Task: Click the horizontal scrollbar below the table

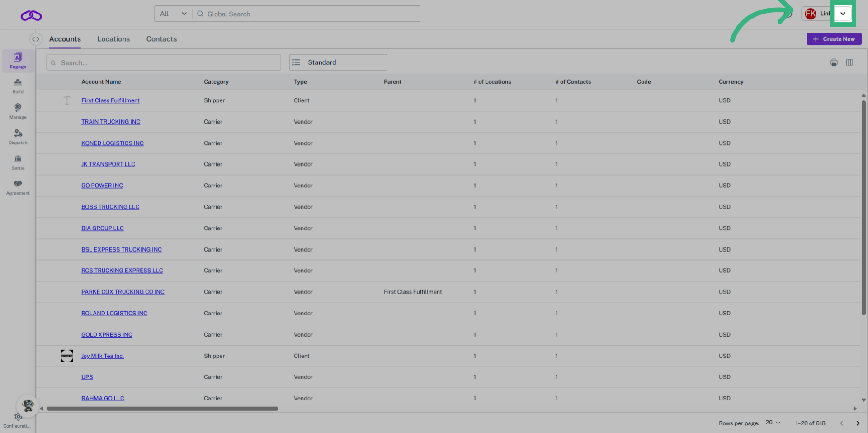Action: click(162, 409)
